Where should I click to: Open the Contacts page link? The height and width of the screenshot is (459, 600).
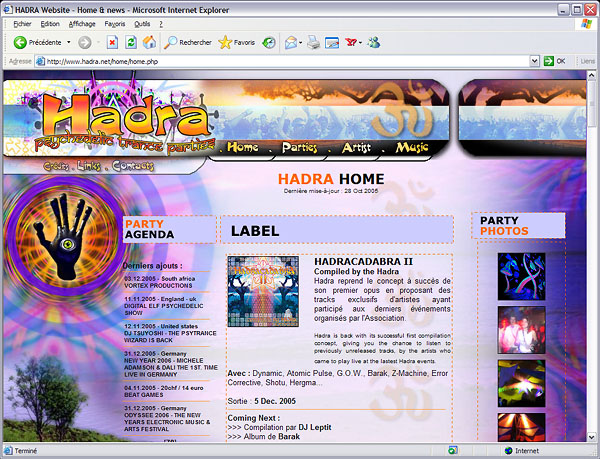pyautogui.click(x=133, y=166)
